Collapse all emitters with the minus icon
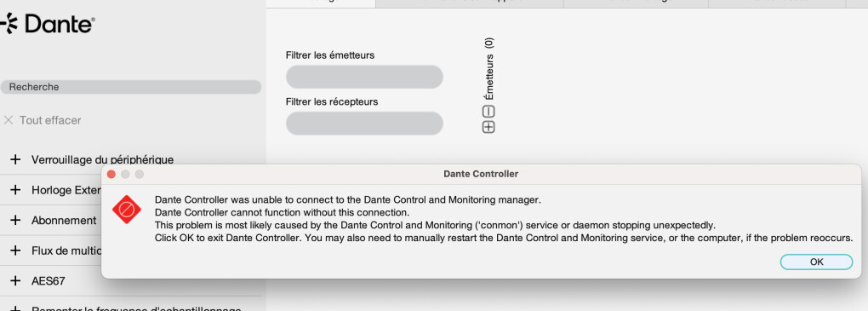 [488, 112]
